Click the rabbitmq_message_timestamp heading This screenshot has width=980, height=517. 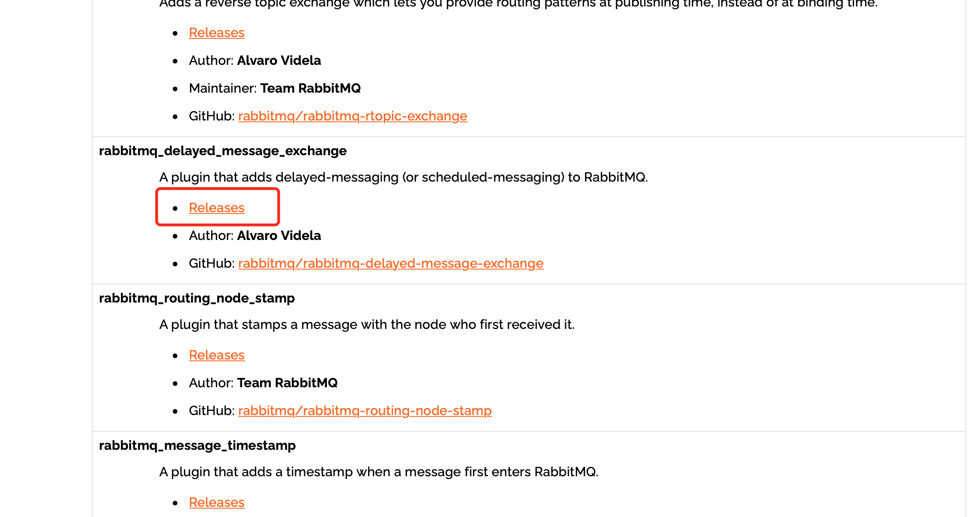point(197,446)
